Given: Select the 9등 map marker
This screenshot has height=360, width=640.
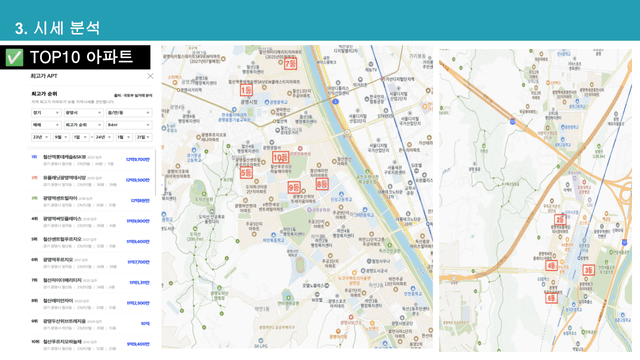Looking at the screenshot, I should 294,187.
